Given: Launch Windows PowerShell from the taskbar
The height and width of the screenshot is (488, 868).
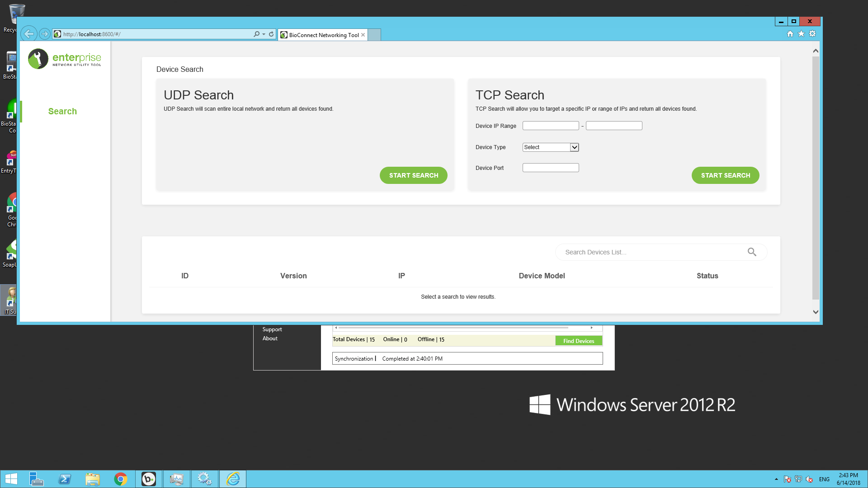Looking at the screenshot, I should [65, 479].
